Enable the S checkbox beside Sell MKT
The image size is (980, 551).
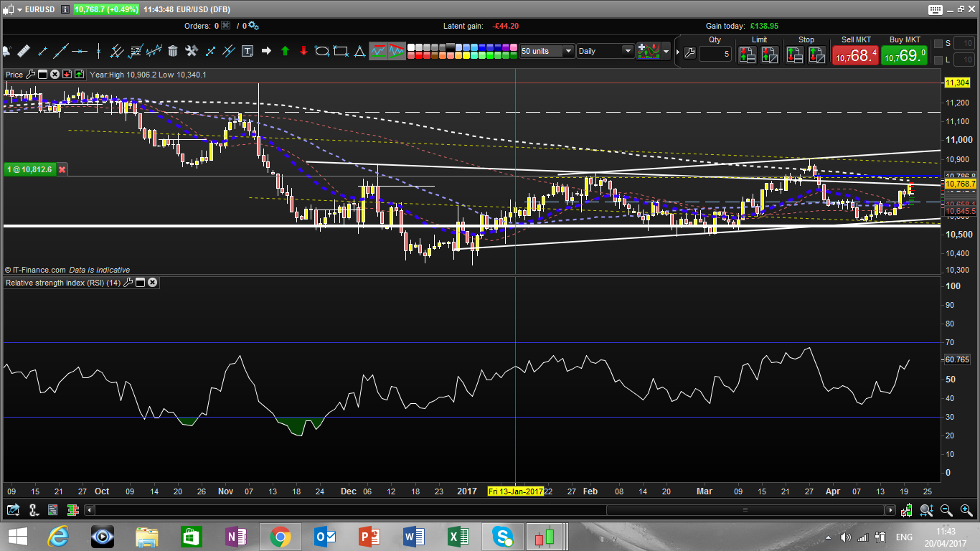939,44
